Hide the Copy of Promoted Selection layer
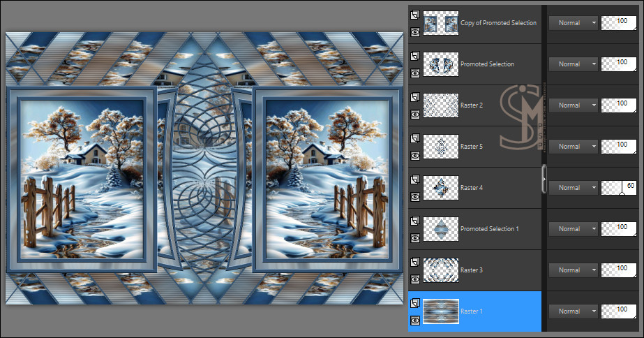644x338 pixels. [415, 31]
